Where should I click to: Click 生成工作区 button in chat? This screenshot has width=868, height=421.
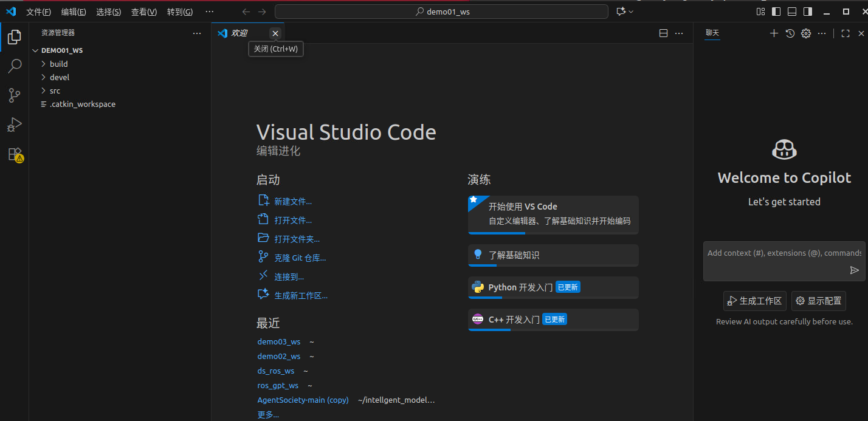pos(755,301)
